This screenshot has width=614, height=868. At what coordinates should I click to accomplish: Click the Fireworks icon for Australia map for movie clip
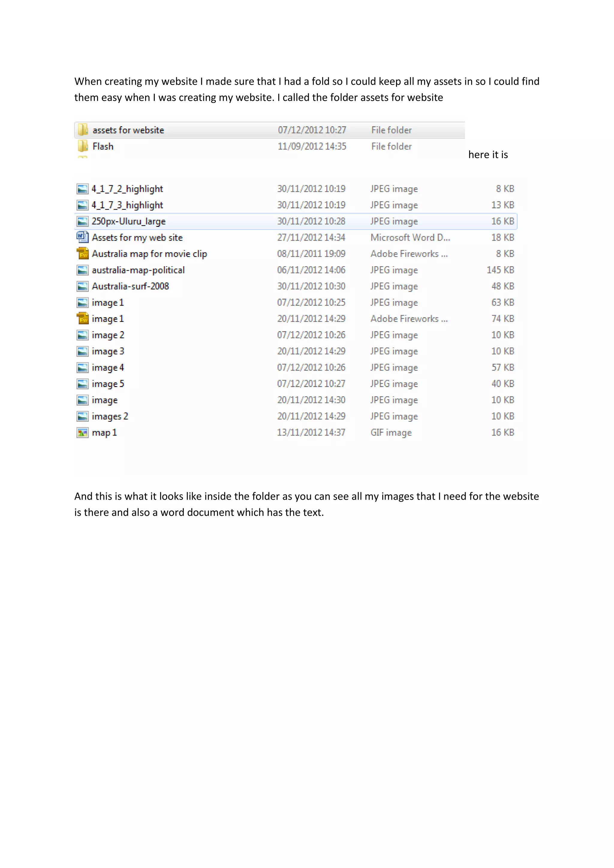[82, 254]
